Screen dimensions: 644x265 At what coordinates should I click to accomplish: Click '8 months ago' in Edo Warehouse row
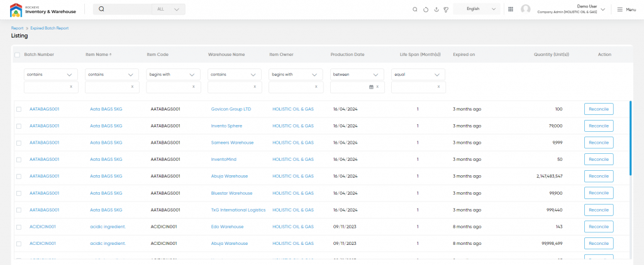467,227
